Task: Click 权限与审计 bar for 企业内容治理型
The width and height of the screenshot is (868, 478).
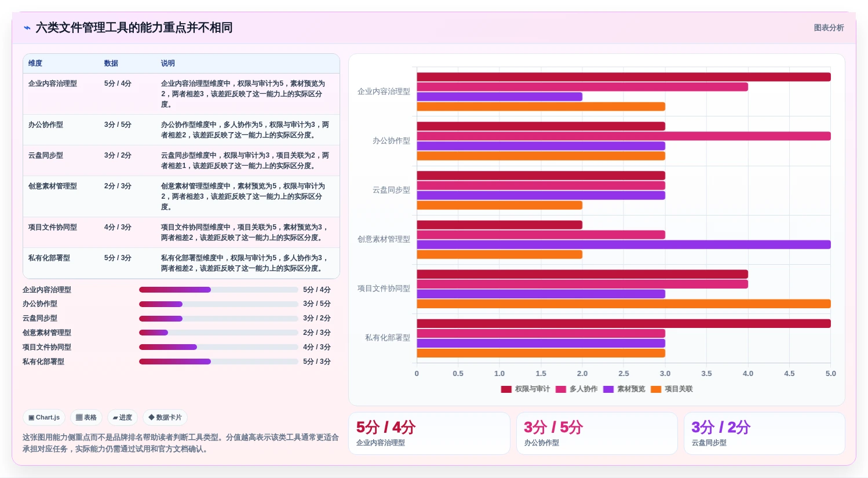Action: point(623,77)
